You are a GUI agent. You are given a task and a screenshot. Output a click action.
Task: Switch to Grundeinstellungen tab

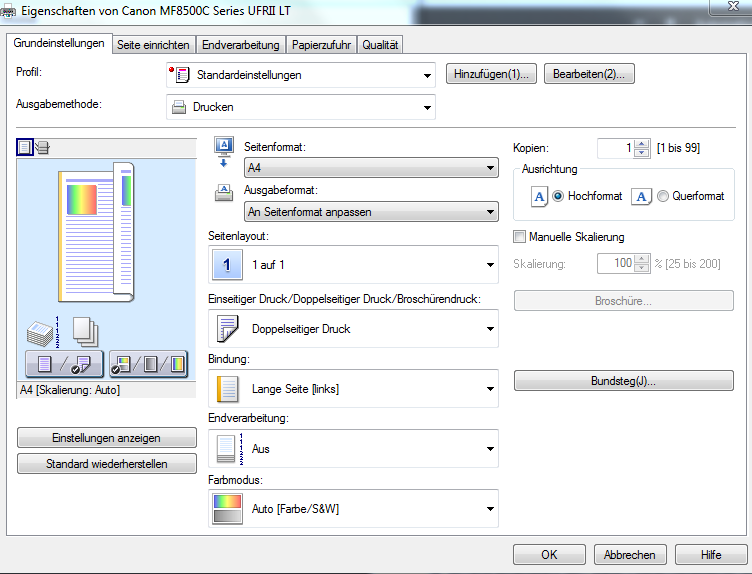tap(59, 43)
